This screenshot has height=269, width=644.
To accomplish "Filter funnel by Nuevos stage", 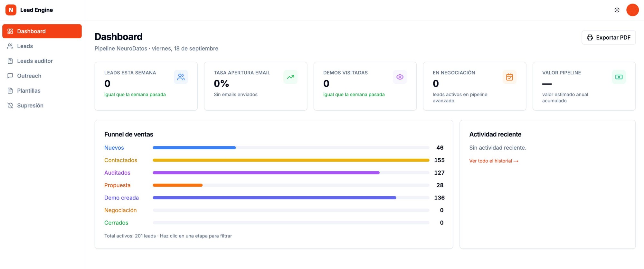I will pyautogui.click(x=114, y=148).
